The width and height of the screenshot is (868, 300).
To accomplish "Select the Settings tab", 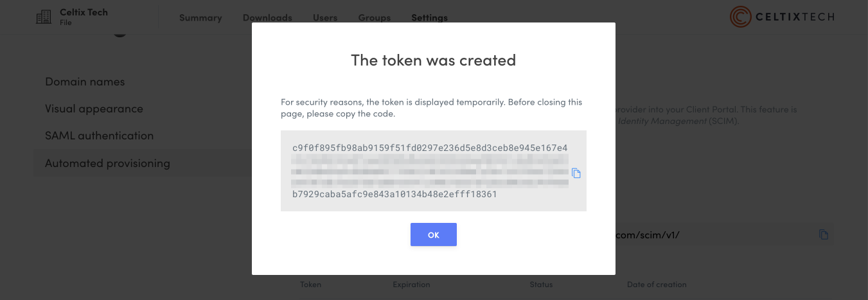I will [429, 18].
